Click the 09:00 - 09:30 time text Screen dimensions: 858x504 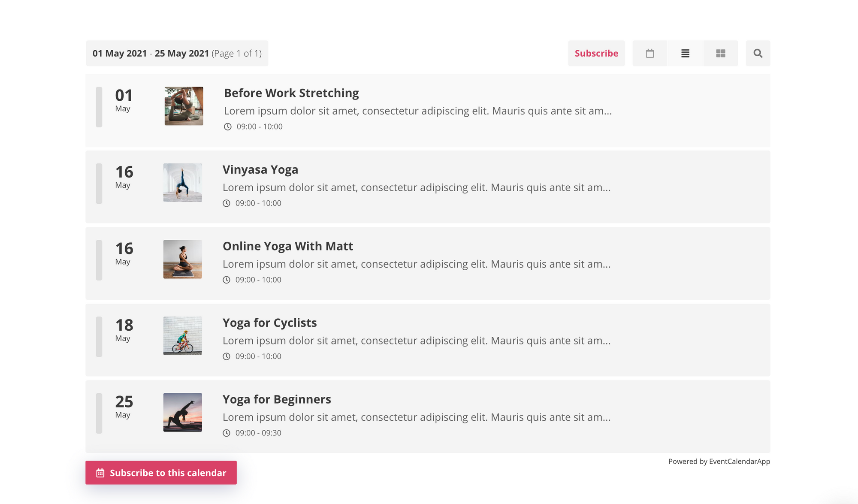(x=258, y=433)
